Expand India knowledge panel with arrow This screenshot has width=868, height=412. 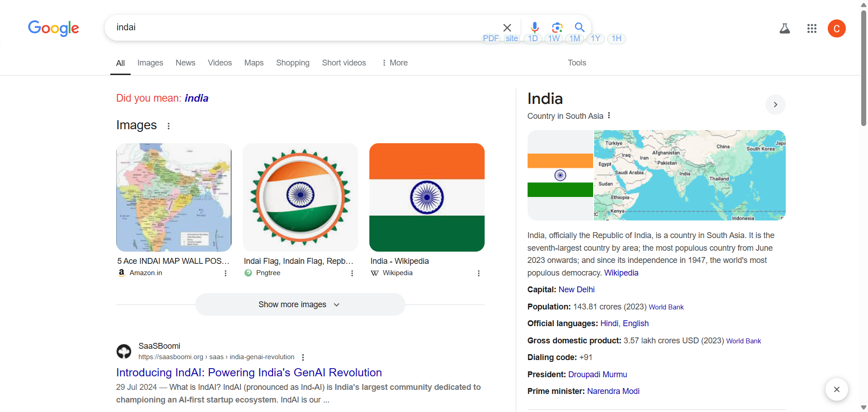775,105
